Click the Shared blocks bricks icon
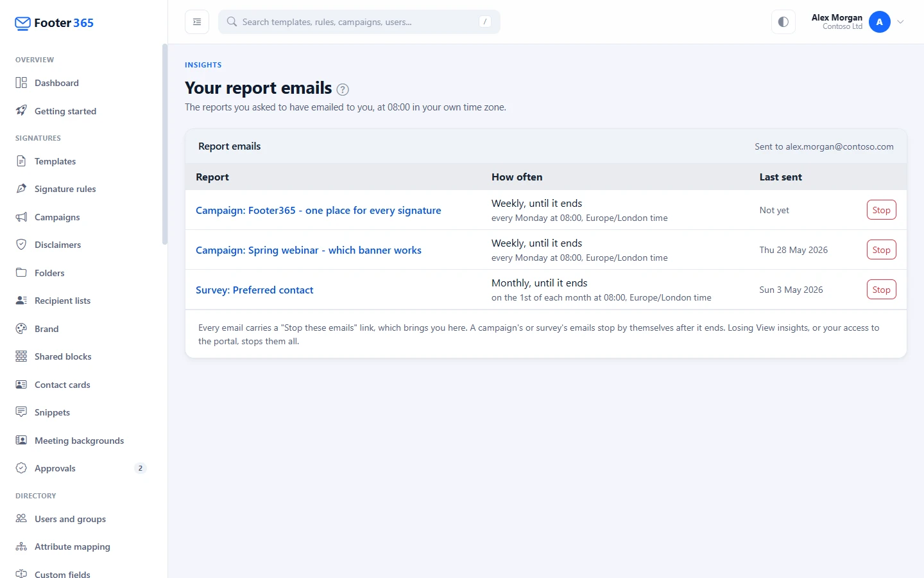924x578 pixels. pos(21,356)
